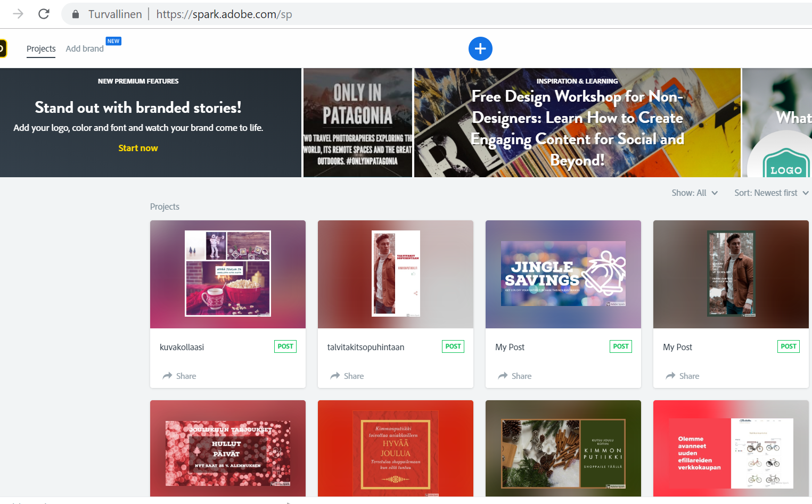This screenshot has height=504, width=812.
Task: Open the Only in Patagonia banner
Action: click(357, 123)
